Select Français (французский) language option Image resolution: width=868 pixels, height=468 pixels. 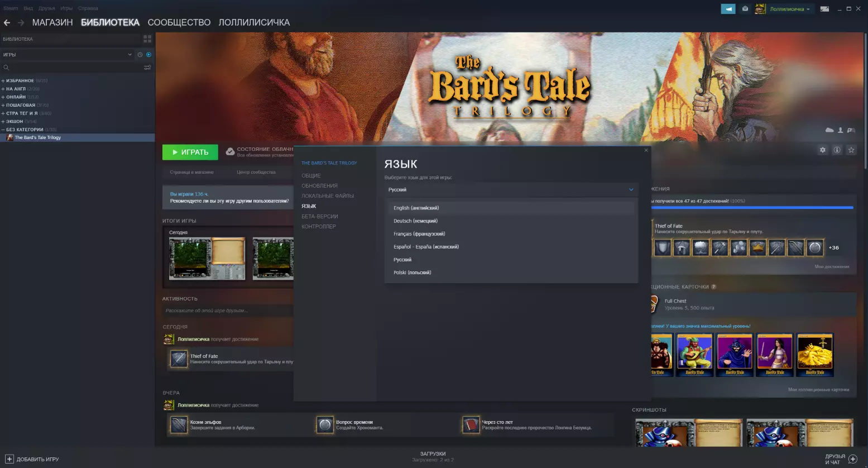pos(511,233)
